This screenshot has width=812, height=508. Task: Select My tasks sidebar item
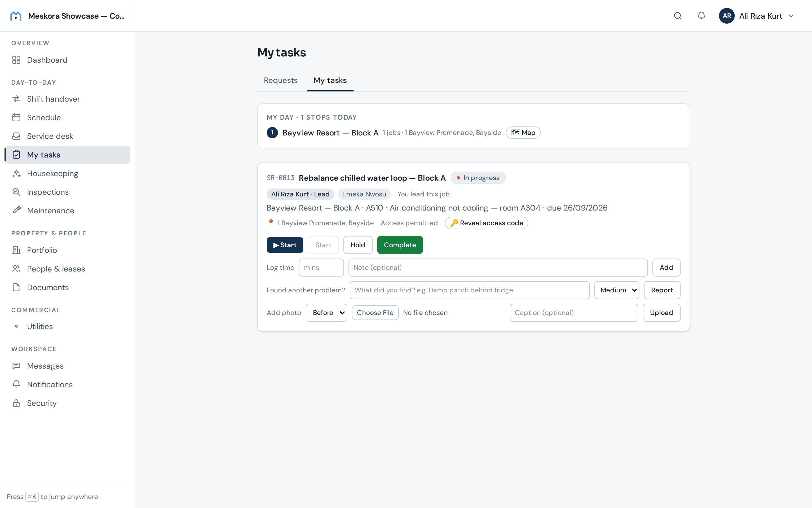coord(67,155)
